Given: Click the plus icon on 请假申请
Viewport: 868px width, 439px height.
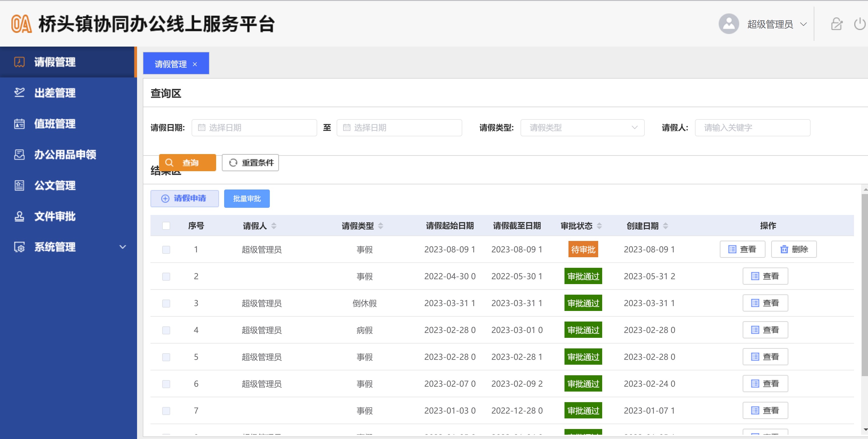Looking at the screenshot, I should (165, 199).
